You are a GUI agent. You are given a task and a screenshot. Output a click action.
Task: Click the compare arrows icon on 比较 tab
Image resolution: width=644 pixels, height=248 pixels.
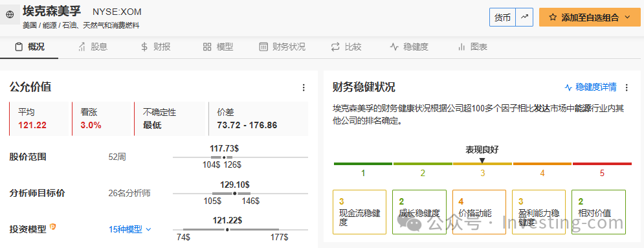click(335, 47)
